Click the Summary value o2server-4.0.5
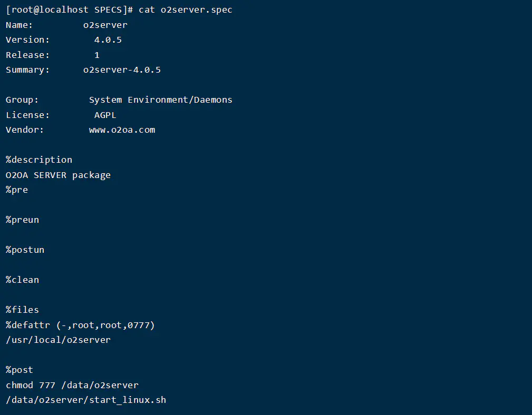 pyautogui.click(x=122, y=70)
